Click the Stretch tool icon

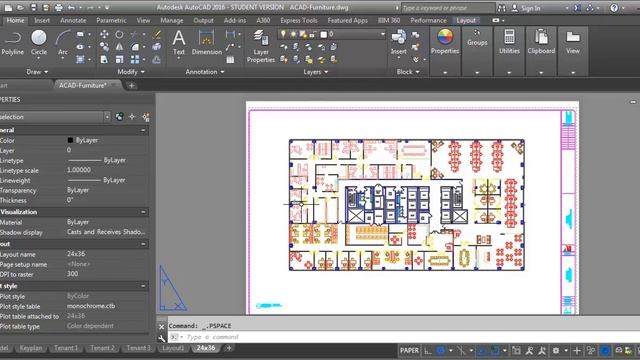pyautogui.click(x=104, y=60)
